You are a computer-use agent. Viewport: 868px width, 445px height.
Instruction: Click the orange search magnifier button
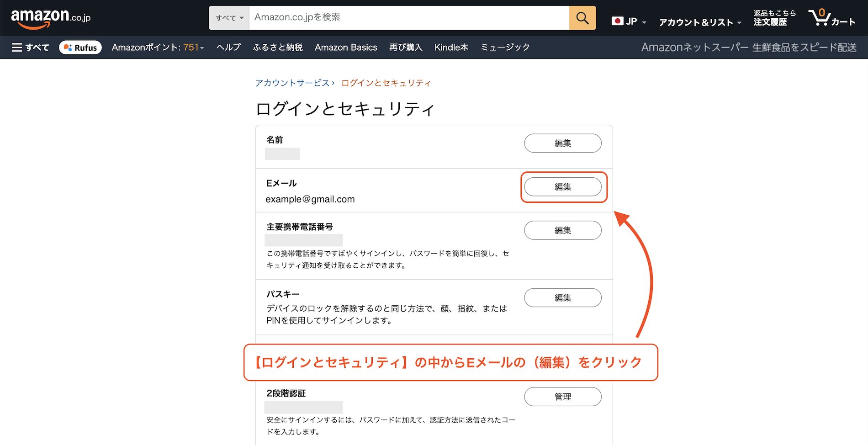(x=582, y=18)
